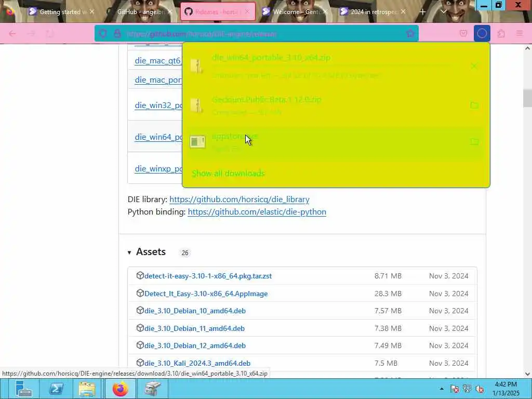Download die_3.10_Kali_2024.3_amd64.deb
Image resolution: width=532 pixels, height=399 pixels.
point(197,363)
